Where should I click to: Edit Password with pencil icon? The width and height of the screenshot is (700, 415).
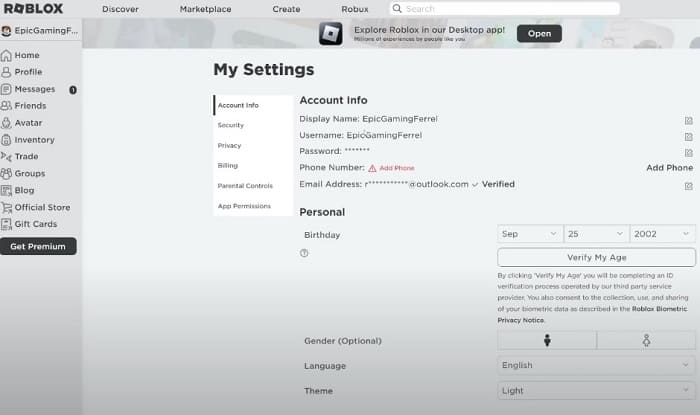[688, 153]
